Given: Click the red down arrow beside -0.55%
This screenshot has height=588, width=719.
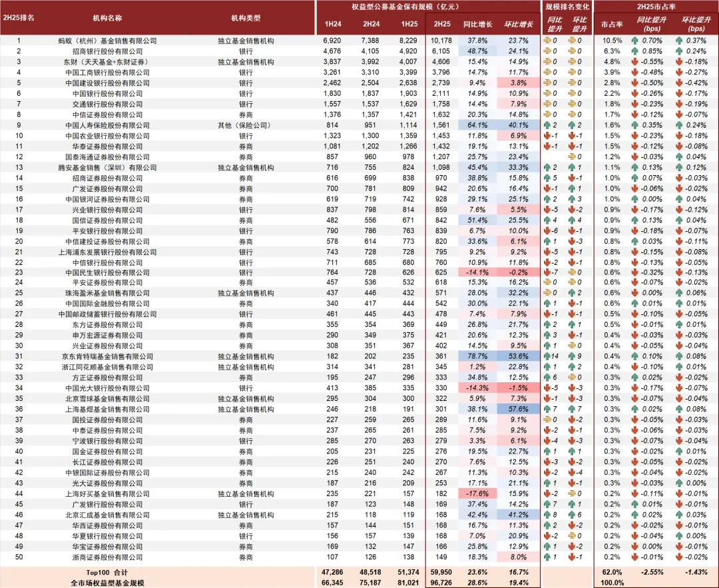Looking at the screenshot, I should coord(634,61).
